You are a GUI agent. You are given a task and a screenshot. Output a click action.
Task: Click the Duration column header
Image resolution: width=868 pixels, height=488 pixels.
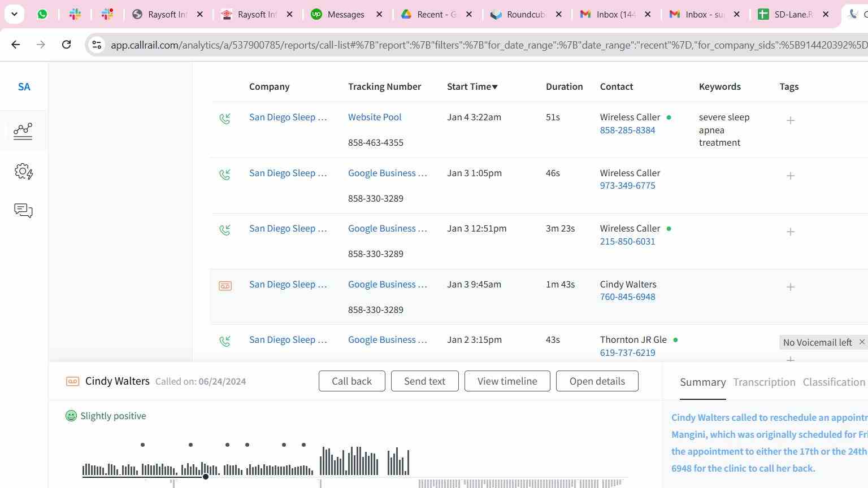point(564,86)
